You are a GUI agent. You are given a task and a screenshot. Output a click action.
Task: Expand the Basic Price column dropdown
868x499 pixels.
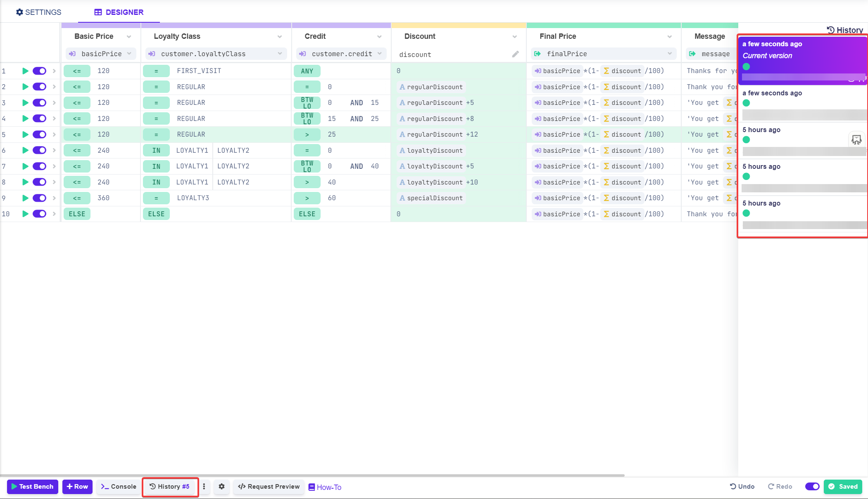click(129, 37)
